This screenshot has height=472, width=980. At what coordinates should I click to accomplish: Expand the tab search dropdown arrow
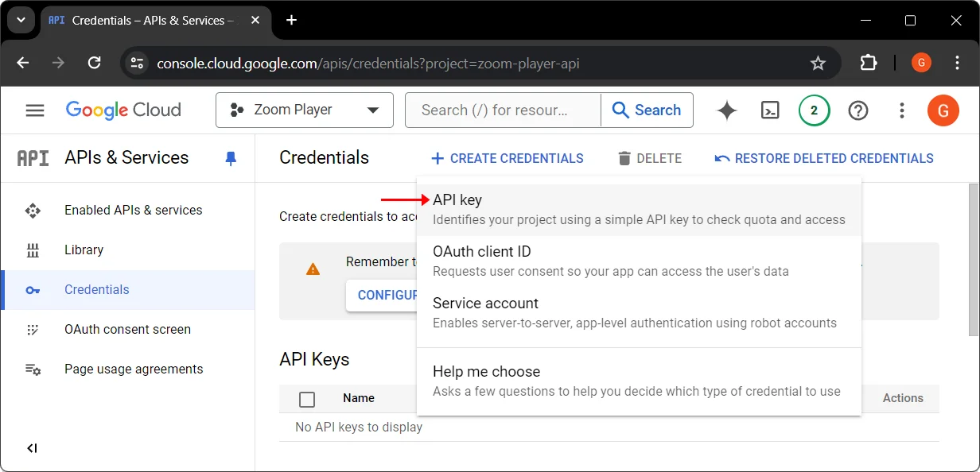coord(21,20)
